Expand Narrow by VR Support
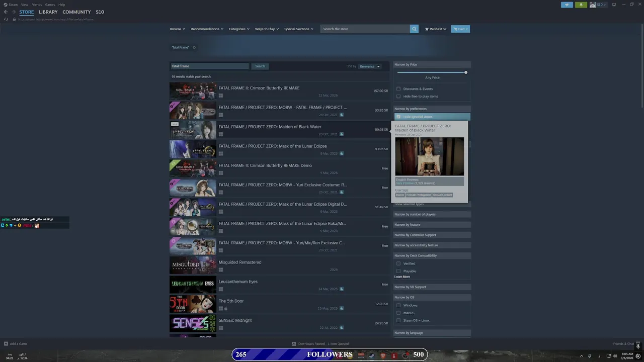 click(x=432, y=287)
